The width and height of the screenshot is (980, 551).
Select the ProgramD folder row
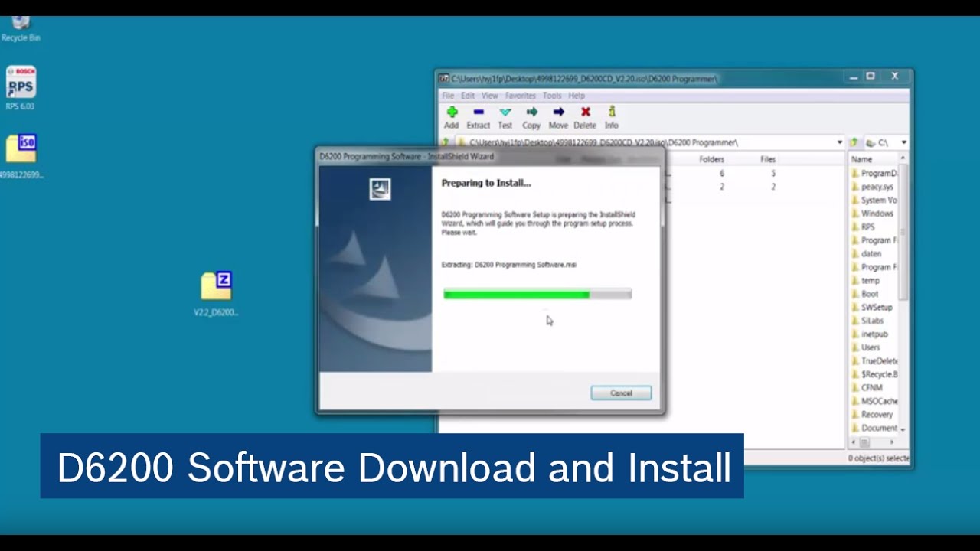pos(873,173)
